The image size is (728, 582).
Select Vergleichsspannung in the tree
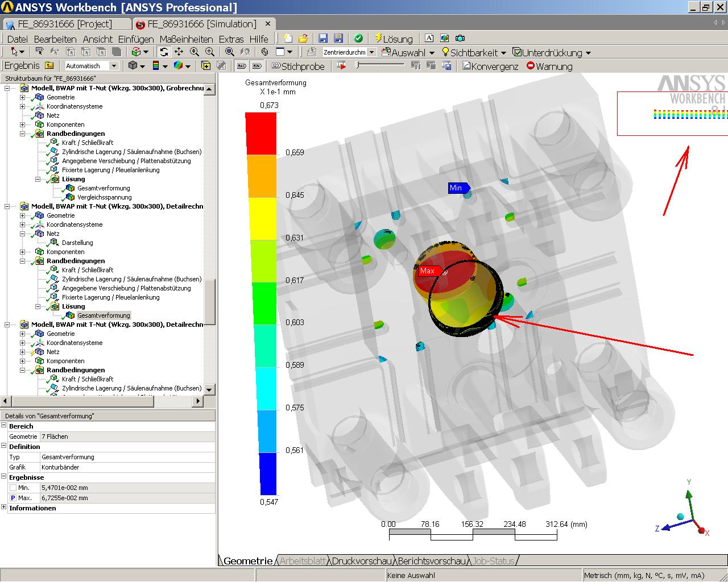click(104, 197)
